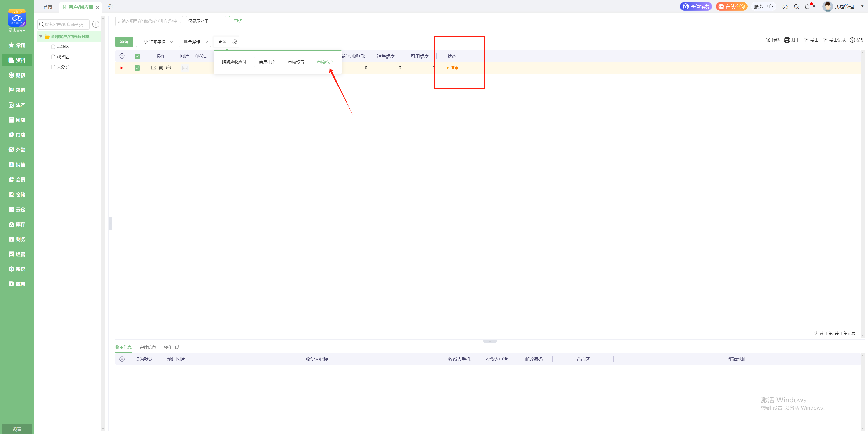The height and width of the screenshot is (434, 868).
Task: Open the 云仓 sidebar menu
Action: pyautogui.click(x=17, y=209)
